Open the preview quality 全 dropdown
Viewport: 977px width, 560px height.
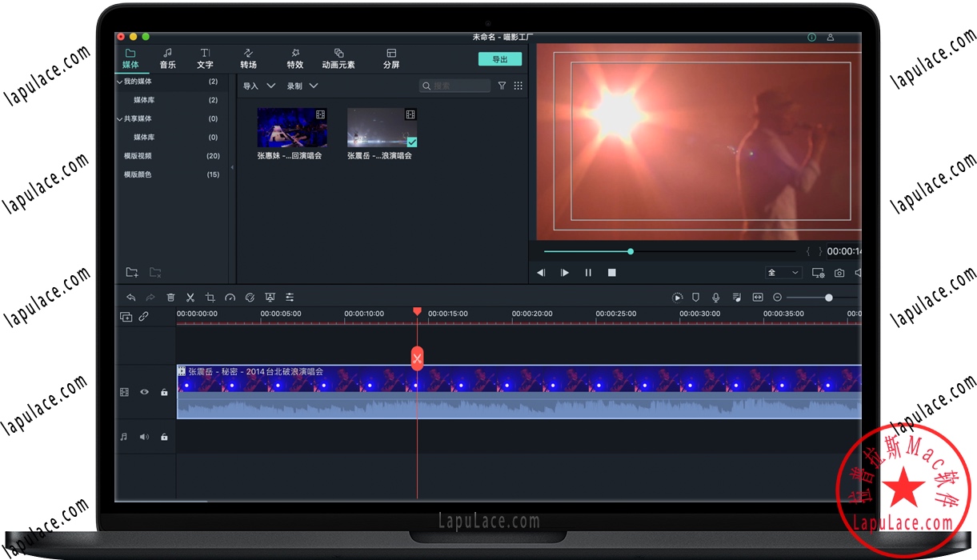point(783,273)
